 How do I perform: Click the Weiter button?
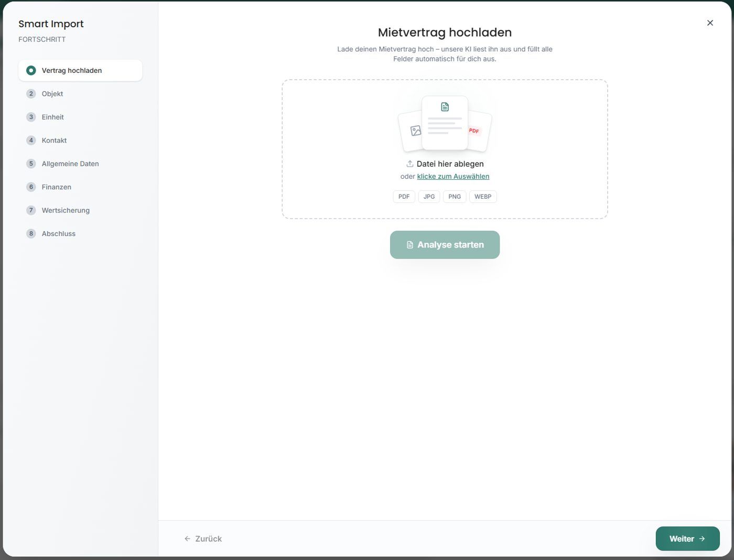[x=687, y=539]
